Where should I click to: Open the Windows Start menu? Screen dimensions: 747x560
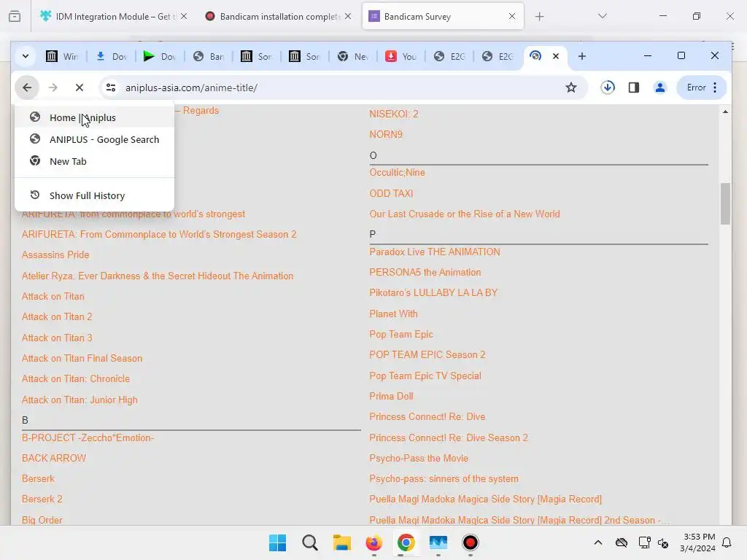click(x=277, y=542)
